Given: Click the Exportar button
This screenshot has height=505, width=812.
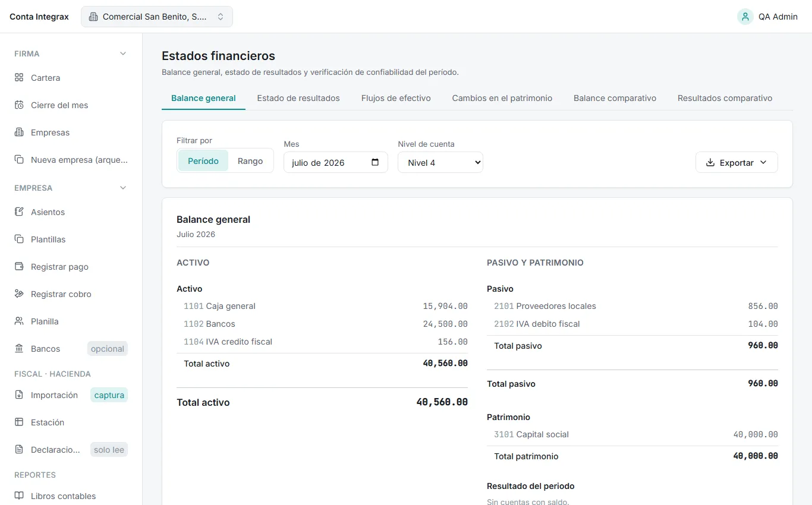Looking at the screenshot, I should point(737,162).
